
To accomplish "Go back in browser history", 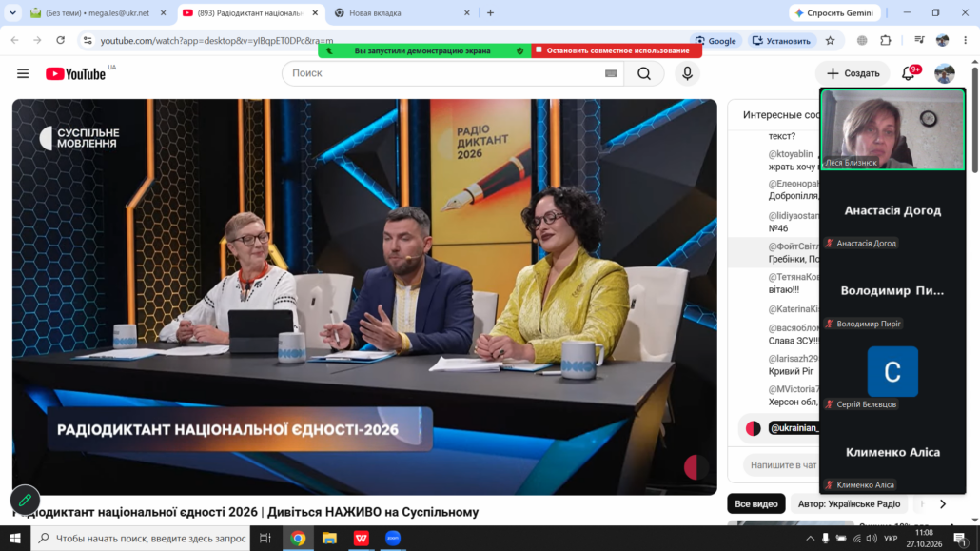I will click(15, 41).
